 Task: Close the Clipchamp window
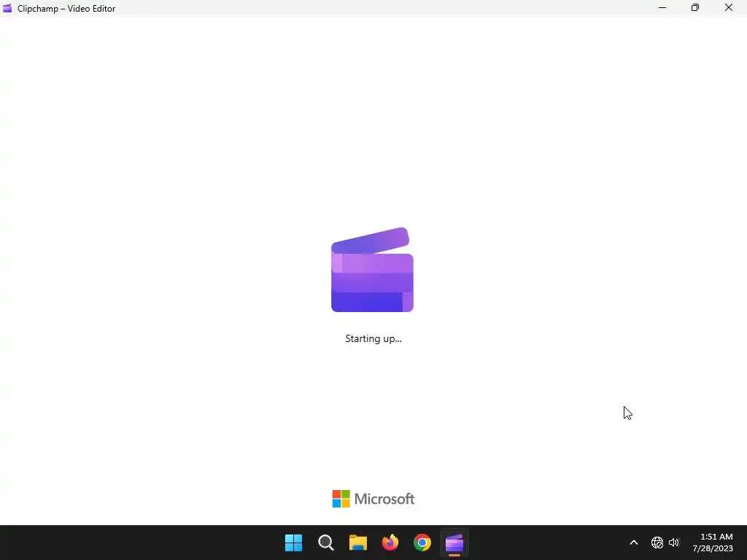(x=729, y=7)
